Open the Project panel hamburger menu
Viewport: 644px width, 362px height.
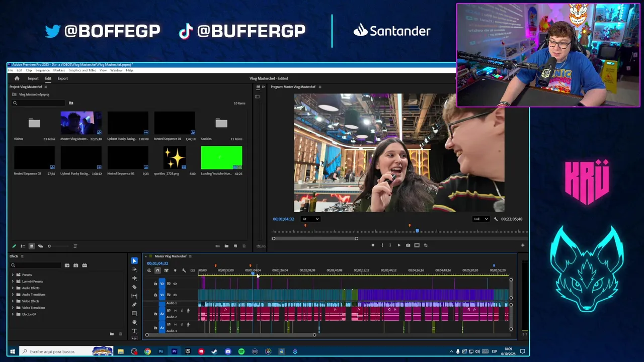click(x=45, y=87)
